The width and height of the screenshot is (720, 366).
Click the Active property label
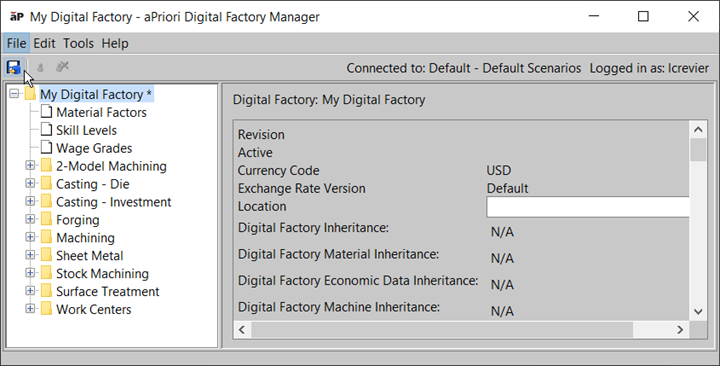click(x=255, y=152)
